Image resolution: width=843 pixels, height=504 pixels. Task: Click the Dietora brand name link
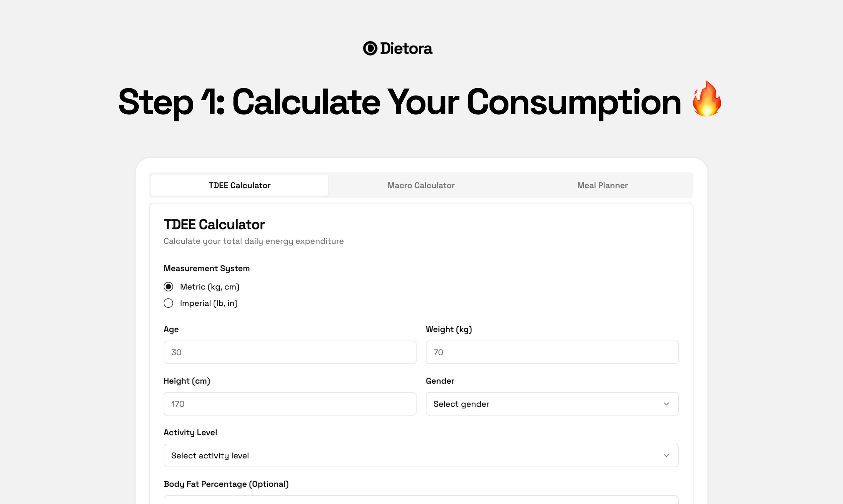tap(406, 48)
